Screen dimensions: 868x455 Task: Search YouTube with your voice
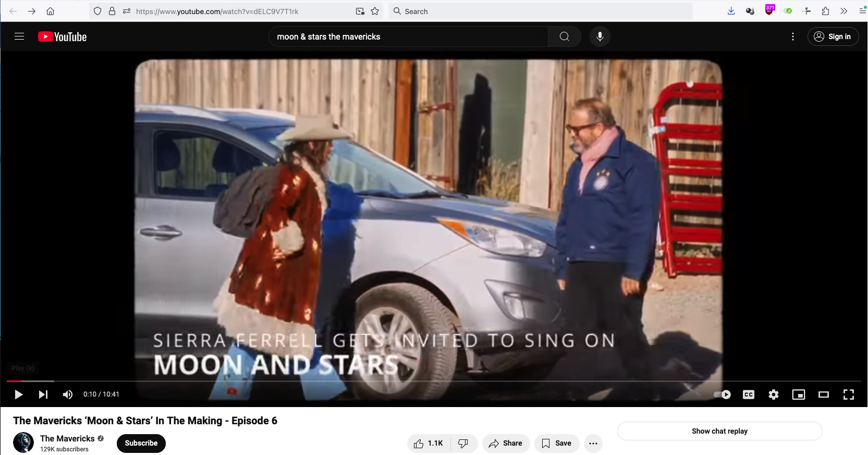click(600, 36)
